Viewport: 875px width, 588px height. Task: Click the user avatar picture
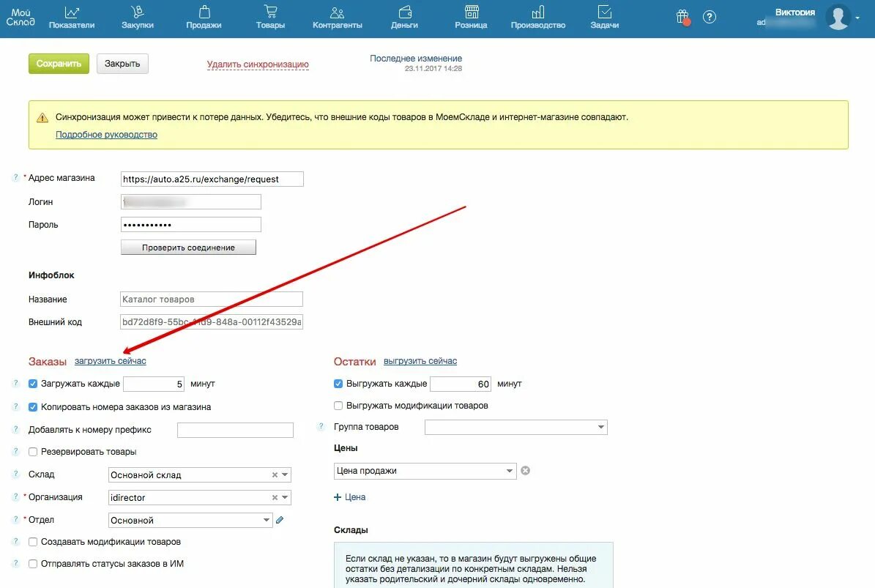click(838, 18)
